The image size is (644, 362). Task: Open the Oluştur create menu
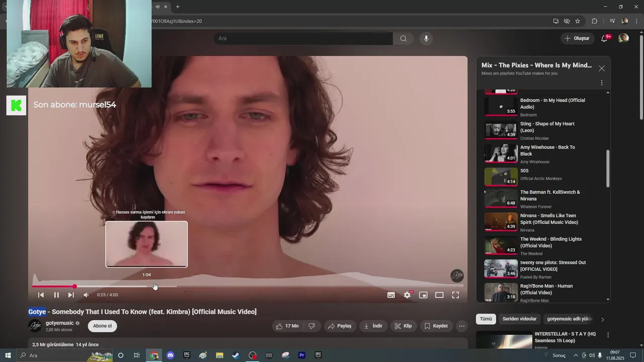(x=577, y=38)
